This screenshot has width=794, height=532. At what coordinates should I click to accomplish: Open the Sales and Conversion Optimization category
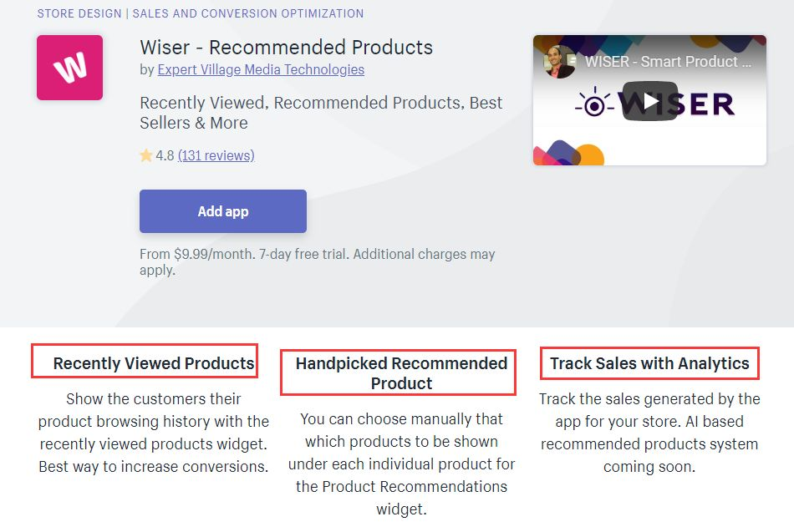click(248, 13)
